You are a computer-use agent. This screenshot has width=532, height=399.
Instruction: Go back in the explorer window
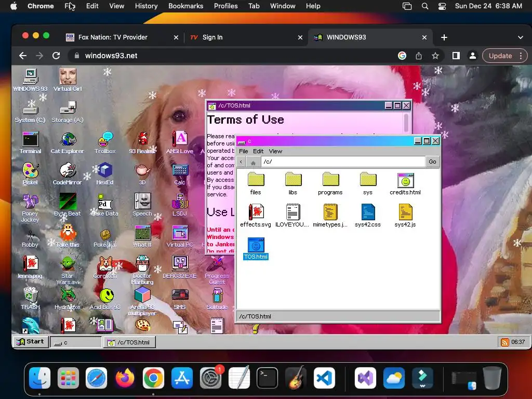[x=241, y=162]
